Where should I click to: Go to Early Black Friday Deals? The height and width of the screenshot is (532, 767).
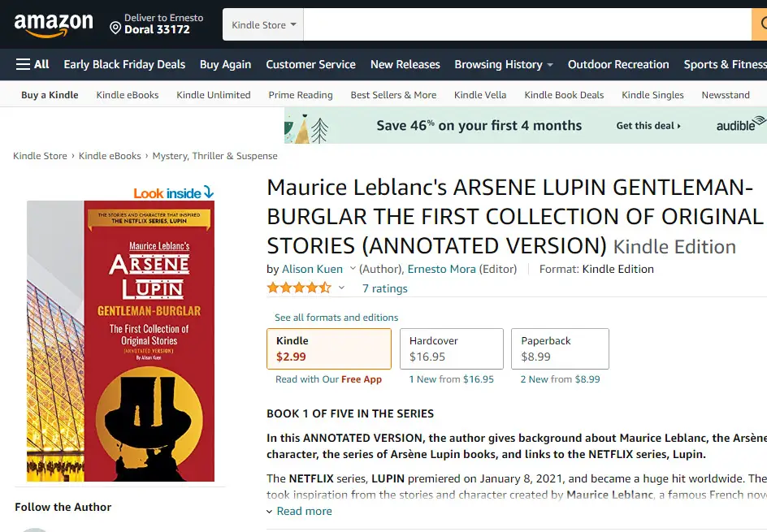pos(124,64)
